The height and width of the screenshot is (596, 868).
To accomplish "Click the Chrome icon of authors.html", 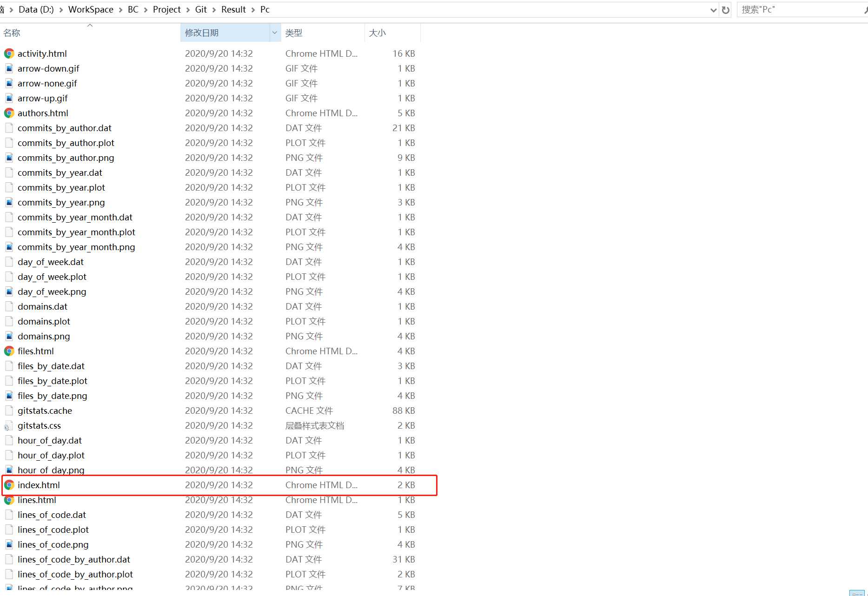I will click(9, 113).
